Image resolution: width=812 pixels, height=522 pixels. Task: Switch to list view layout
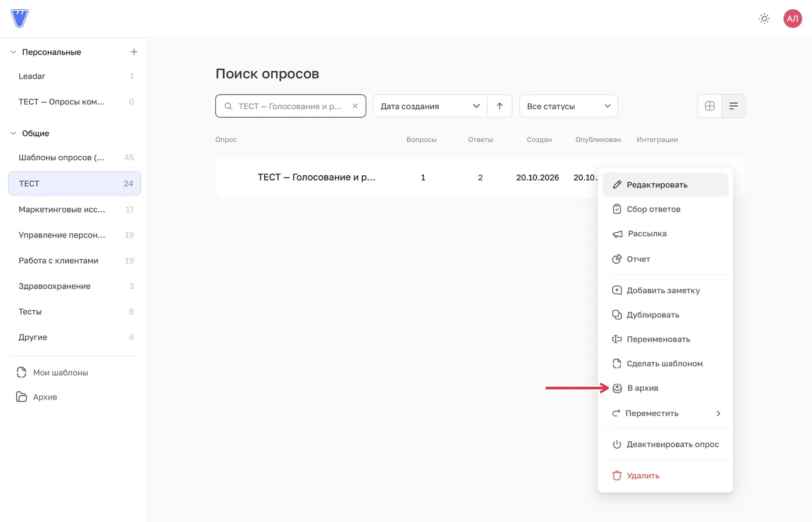[x=734, y=106]
